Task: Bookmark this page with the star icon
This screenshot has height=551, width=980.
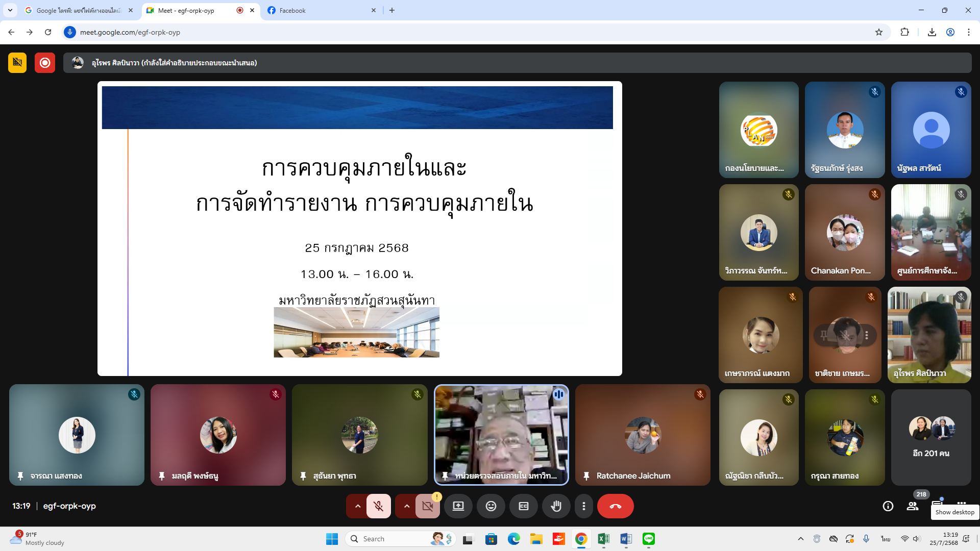Action: [878, 32]
